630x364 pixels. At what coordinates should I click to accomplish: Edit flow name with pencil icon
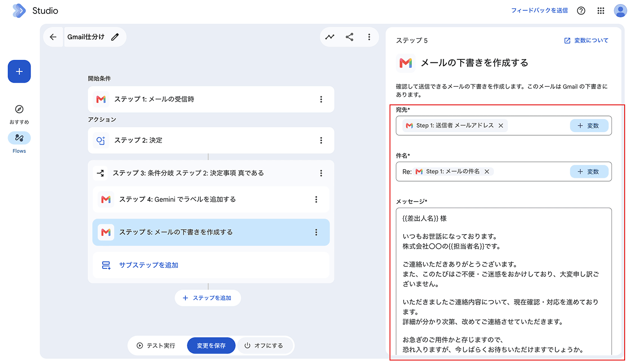coord(115,37)
